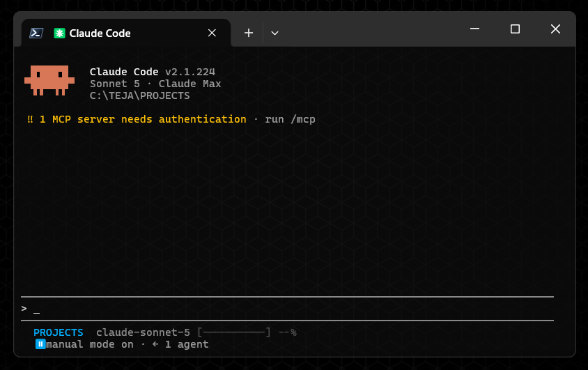This screenshot has width=588, height=370.
Task: Click the PowerShell icon in the tab
Action: tap(36, 33)
